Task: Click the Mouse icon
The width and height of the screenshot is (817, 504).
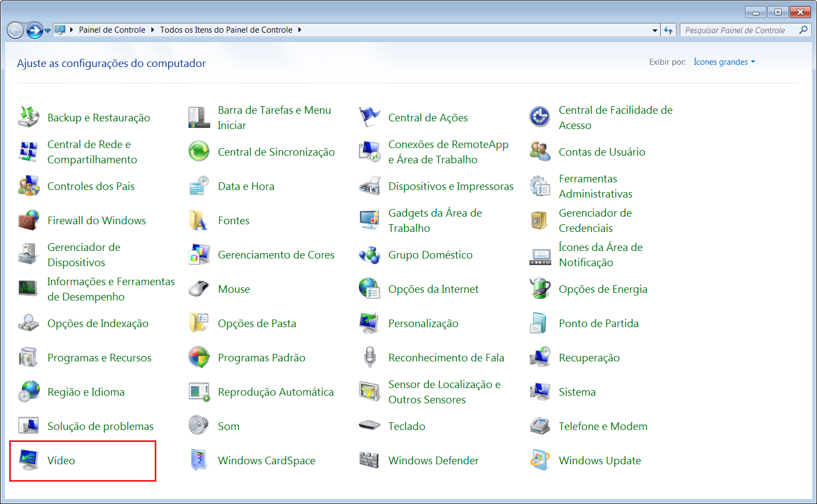Action: pos(199,288)
